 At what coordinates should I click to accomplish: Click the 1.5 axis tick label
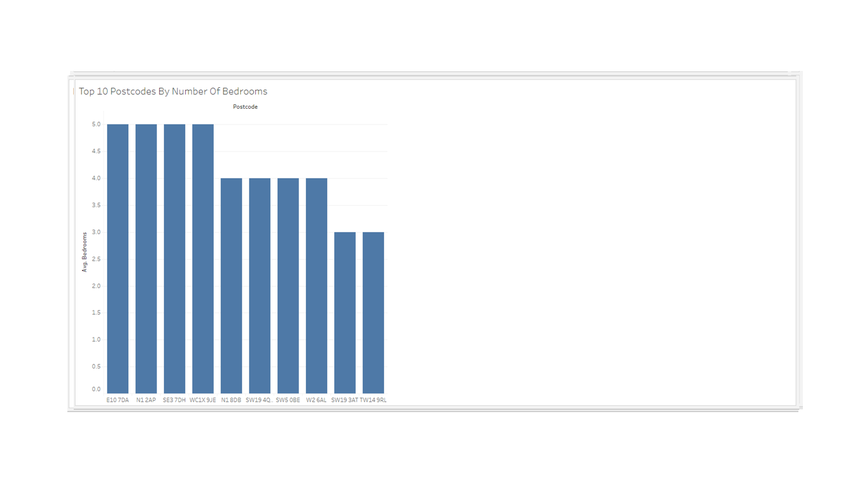[96, 313]
